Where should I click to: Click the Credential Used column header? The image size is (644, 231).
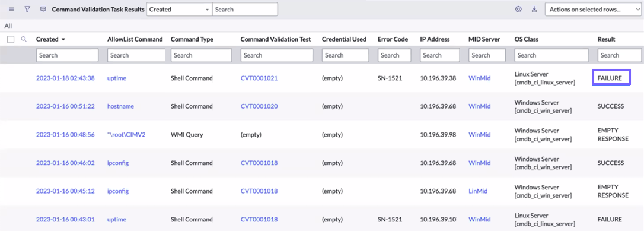pos(344,39)
